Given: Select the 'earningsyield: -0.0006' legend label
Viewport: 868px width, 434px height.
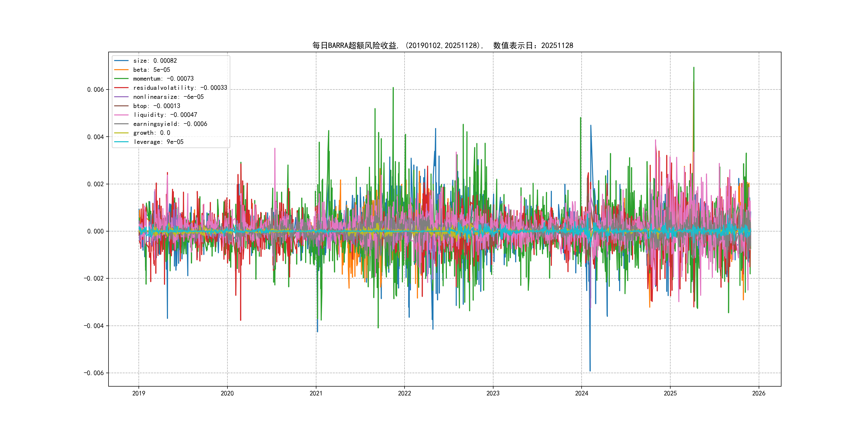Looking at the screenshot, I should [170, 124].
